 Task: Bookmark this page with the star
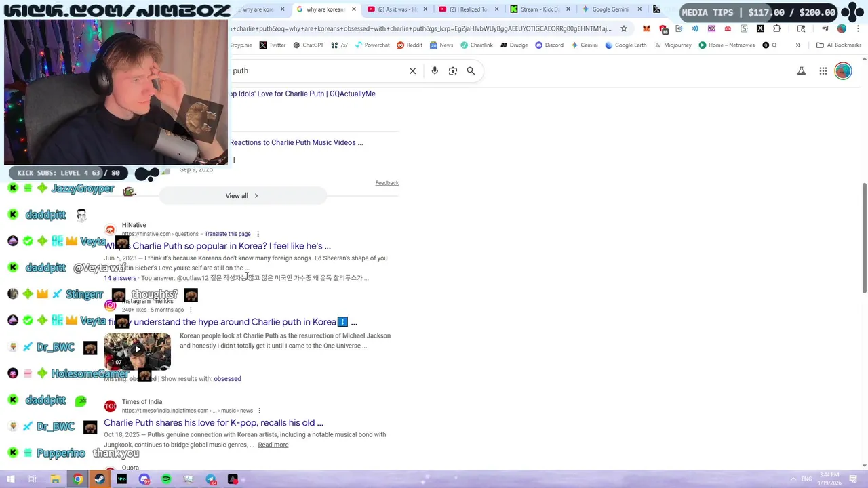(x=624, y=28)
